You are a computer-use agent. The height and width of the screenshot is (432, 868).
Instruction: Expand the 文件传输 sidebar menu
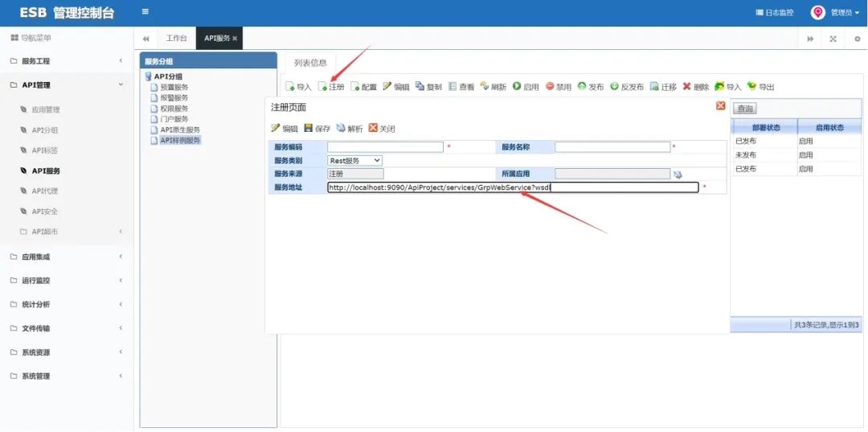(67, 328)
